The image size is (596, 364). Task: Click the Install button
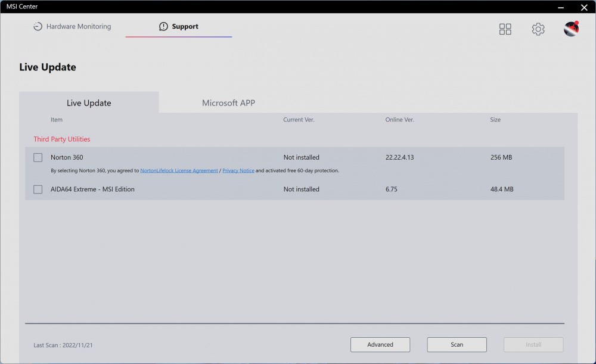pos(533,344)
